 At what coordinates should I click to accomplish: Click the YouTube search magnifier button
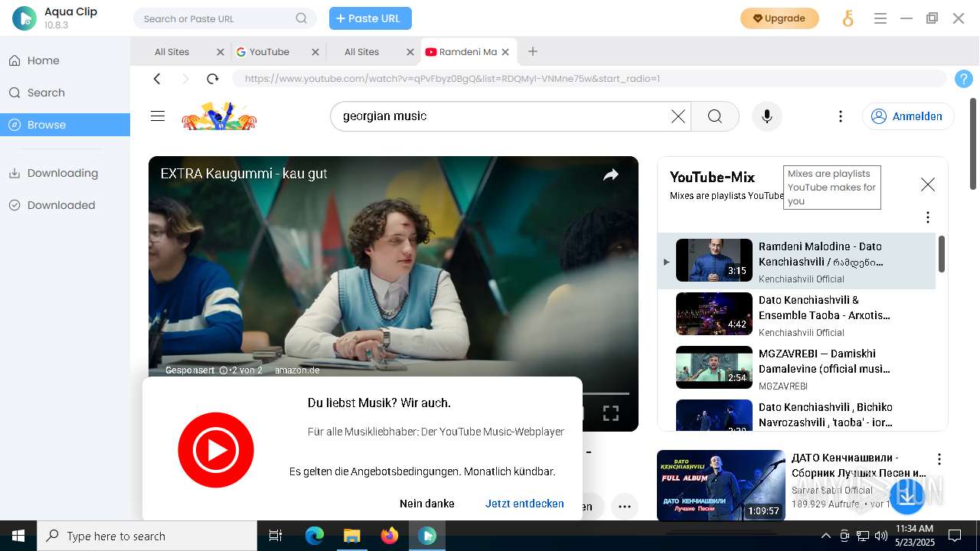715,116
